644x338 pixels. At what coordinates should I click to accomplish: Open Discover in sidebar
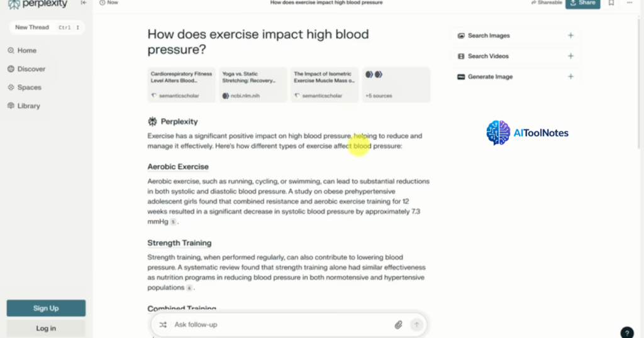[31, 69]
